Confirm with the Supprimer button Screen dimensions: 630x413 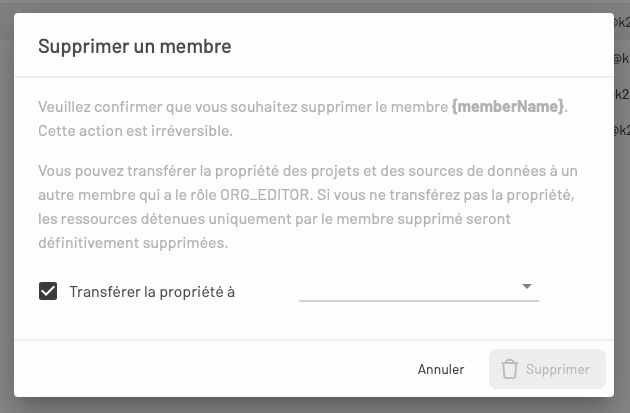click(x=547, y=369)
